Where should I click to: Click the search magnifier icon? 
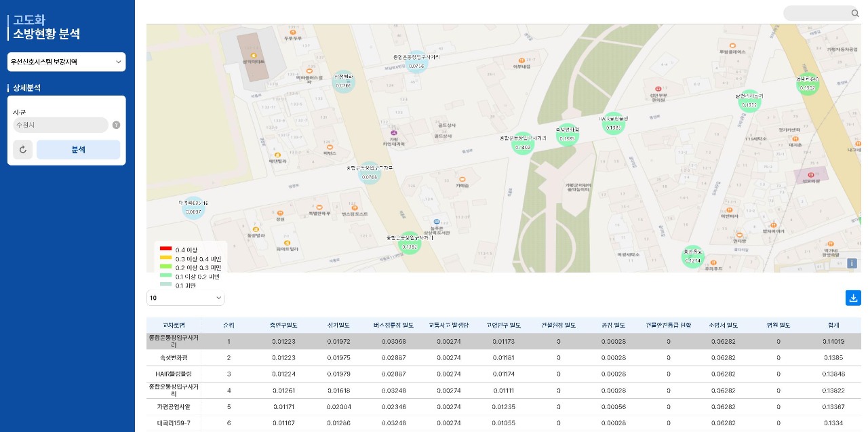pos(854,14)
